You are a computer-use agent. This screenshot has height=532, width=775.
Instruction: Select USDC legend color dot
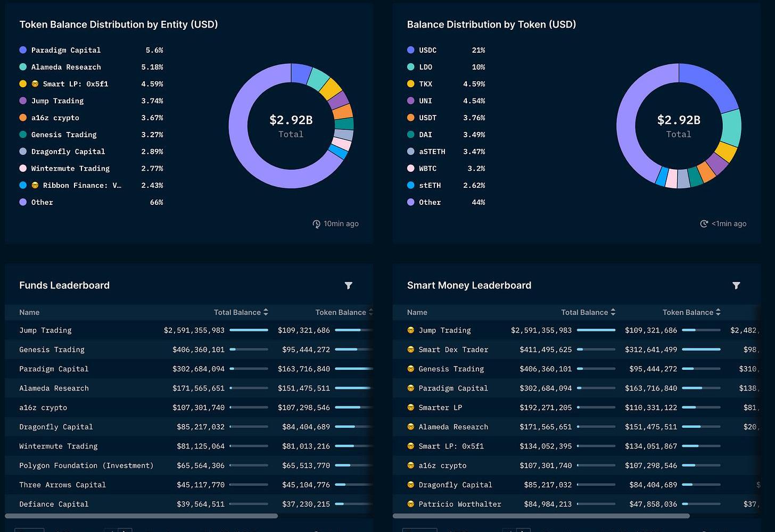[410, 50]
